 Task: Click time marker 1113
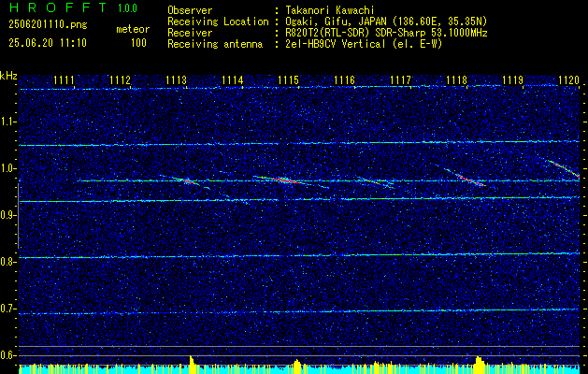tap(176, 80)
